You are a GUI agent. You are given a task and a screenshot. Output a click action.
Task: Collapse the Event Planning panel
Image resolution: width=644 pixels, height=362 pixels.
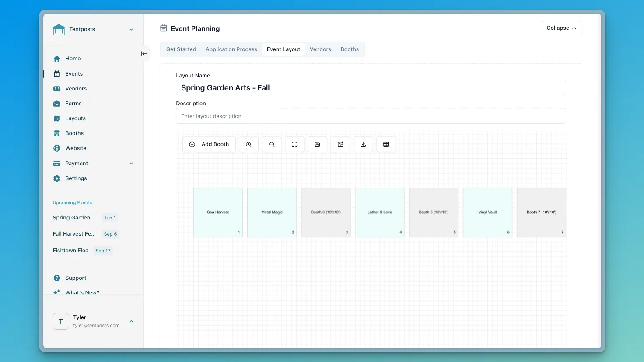click(561, 28)
